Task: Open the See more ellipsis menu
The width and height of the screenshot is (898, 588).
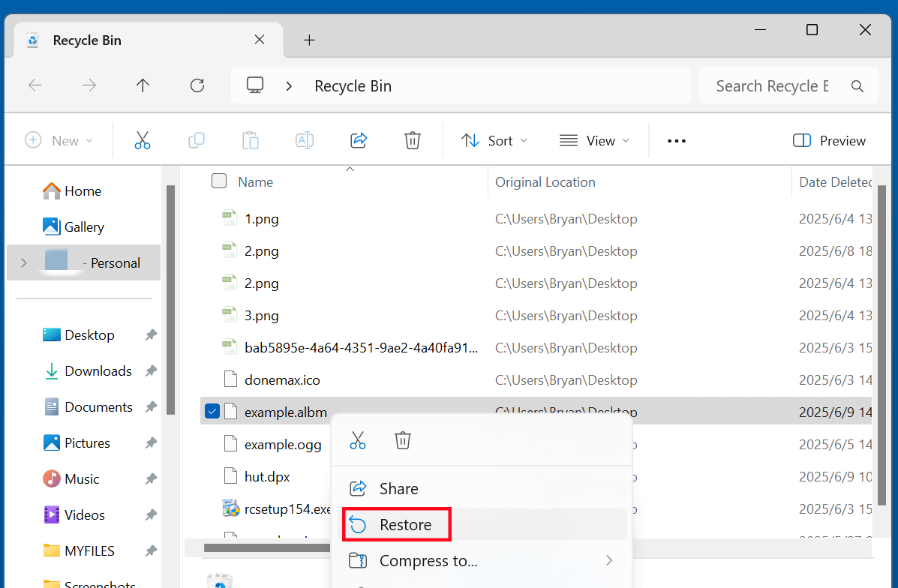Action: click(676, 140)
